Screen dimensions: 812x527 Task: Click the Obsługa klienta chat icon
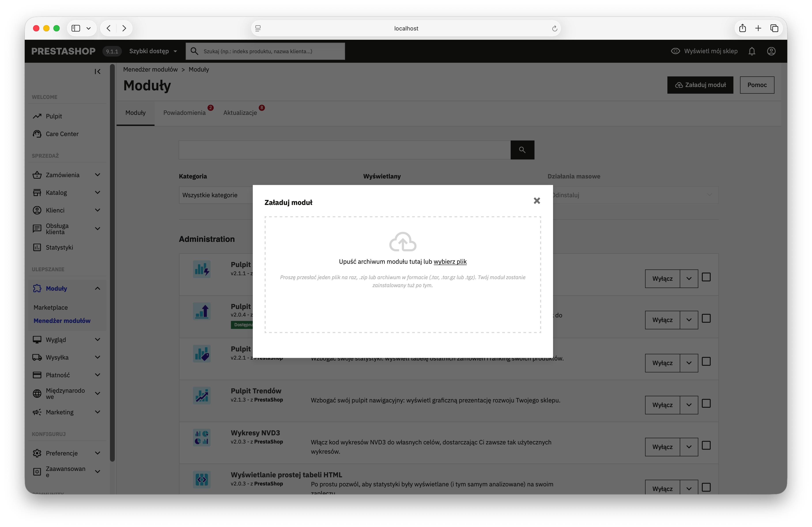coord(37,229)
